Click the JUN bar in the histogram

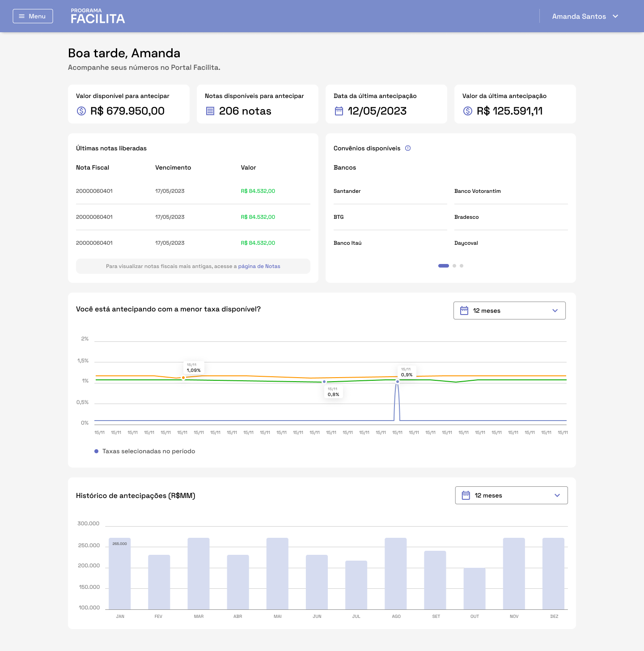(317, 582)
